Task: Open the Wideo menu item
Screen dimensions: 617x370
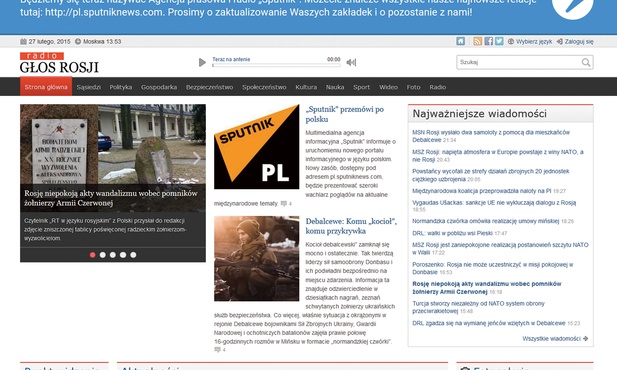Action: pyautogui.click(x=388, y=87)
